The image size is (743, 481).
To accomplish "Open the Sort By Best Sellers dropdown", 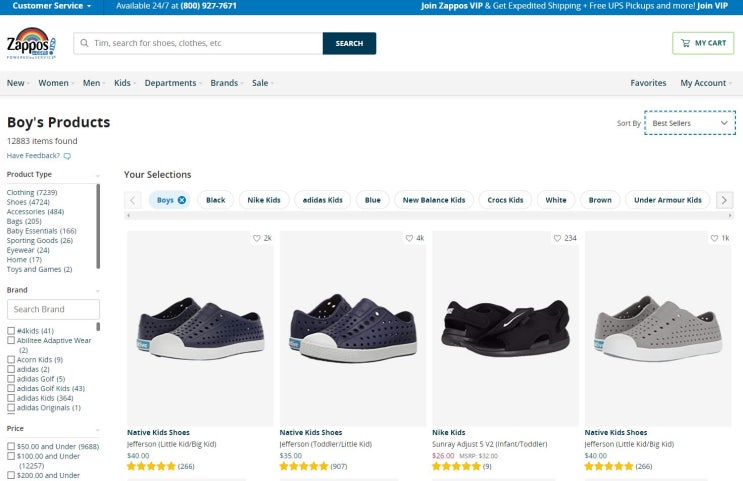I will tap(690, 123).
